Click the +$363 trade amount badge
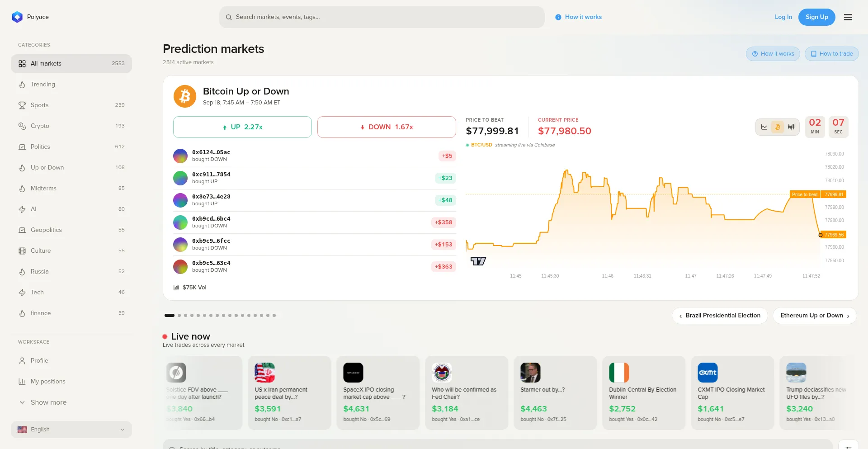 click(x=443, y=267)
